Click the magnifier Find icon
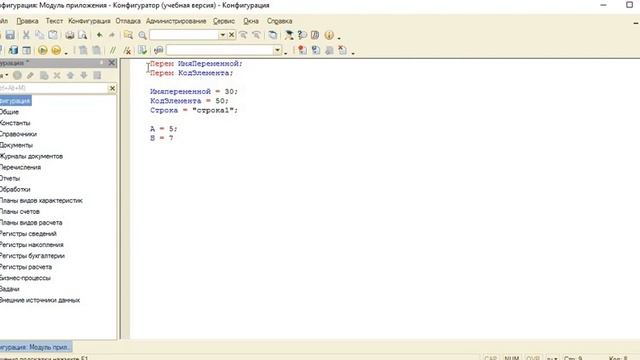Image resolution: width=640 pixels, height=360 pixels. click(142, 35)
